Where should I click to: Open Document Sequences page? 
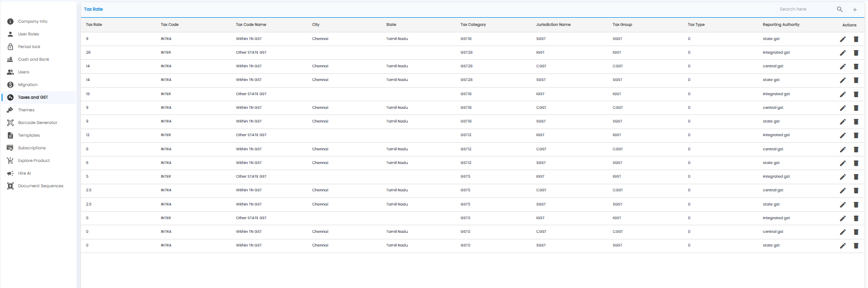tap(41, 186)
